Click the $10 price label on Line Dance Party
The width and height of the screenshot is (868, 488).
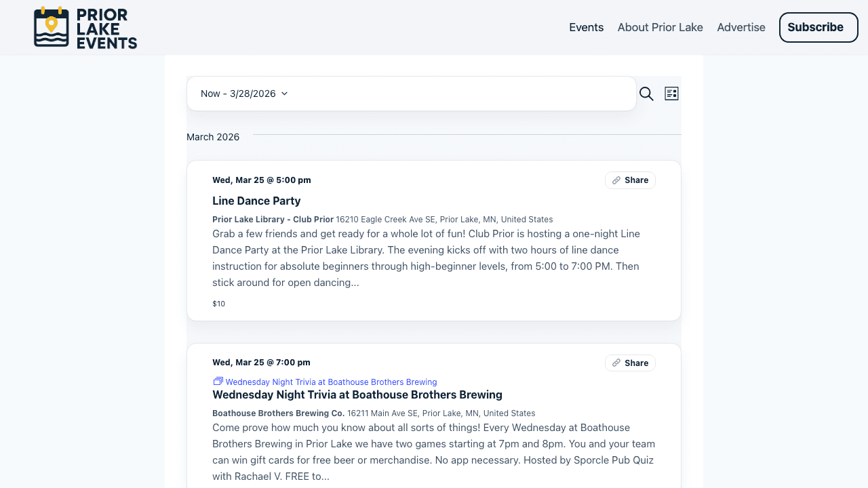point(218,303)
